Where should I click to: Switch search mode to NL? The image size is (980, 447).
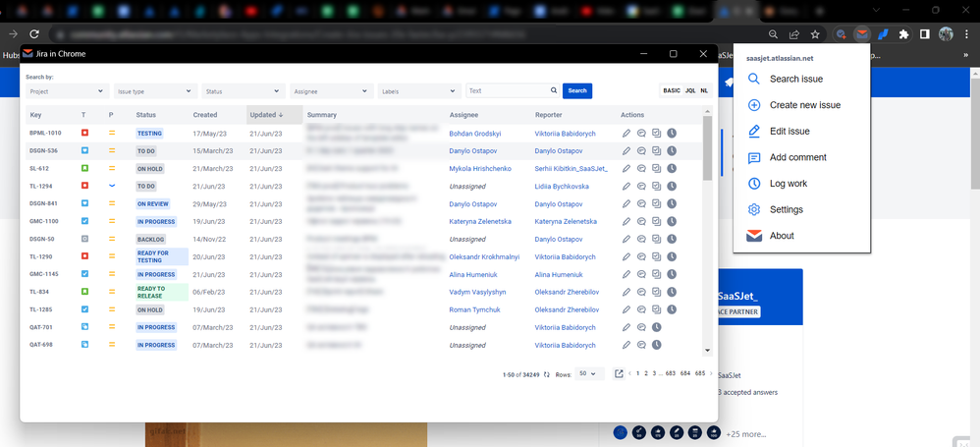pyautogui.click(x=704, y=90)
